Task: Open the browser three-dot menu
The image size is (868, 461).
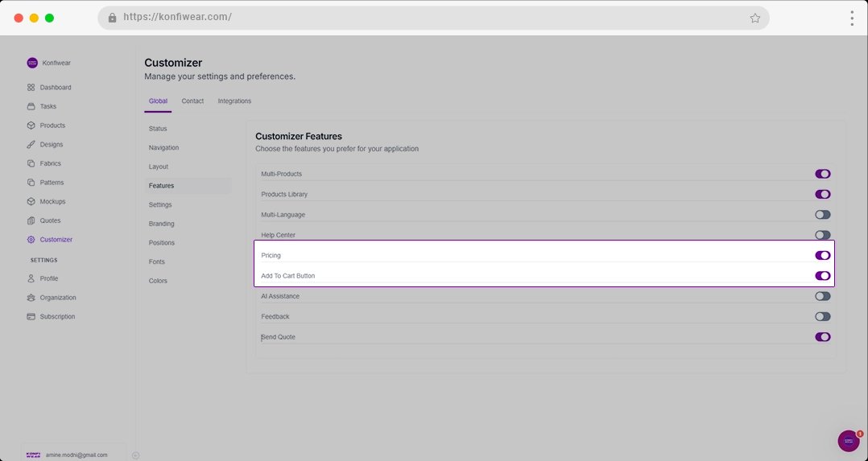Action: (x=852, y=19)
